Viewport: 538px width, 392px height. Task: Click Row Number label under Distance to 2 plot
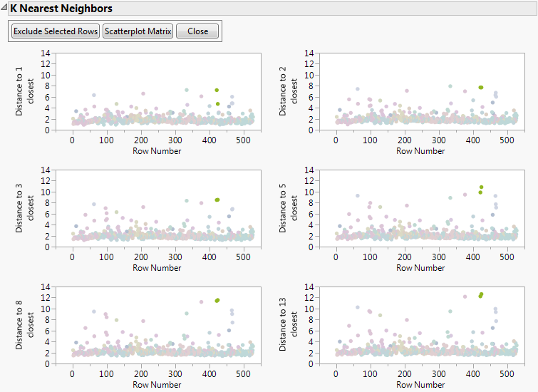(420, 151)
